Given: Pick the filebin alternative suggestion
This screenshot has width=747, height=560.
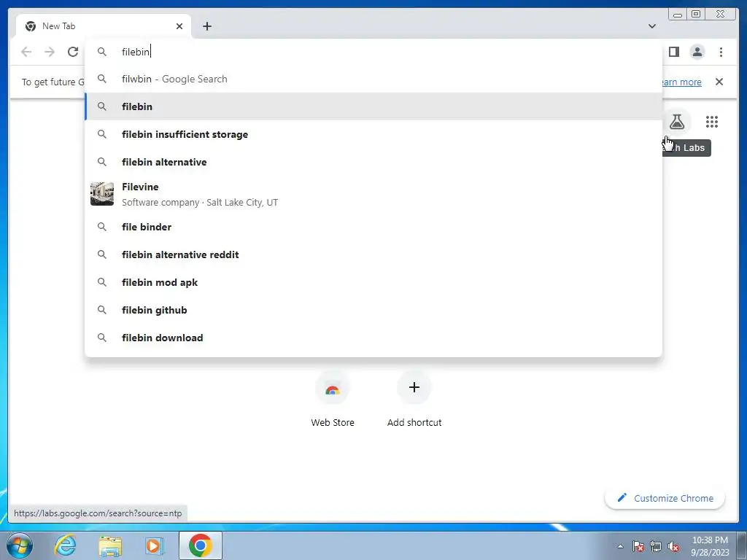Looking at the screenshot, I should 373,162.
